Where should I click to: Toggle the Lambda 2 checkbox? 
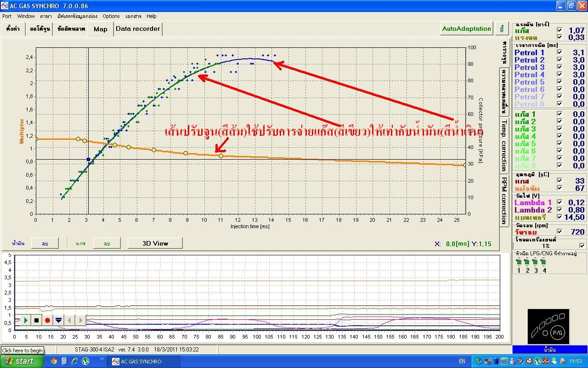point(559,210)
